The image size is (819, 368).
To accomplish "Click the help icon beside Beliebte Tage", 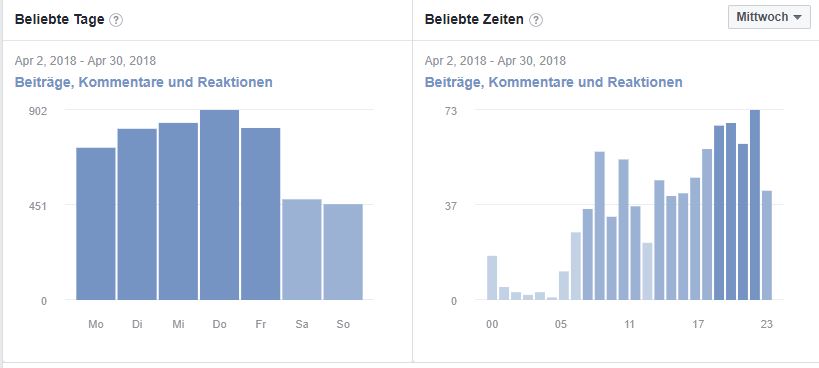I will tap(116, 20).
